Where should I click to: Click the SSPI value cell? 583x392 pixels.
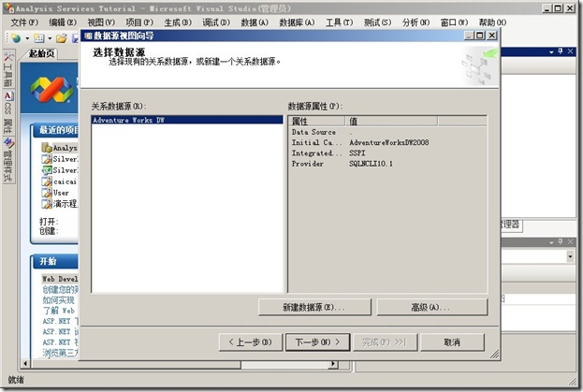pos(357,152)
